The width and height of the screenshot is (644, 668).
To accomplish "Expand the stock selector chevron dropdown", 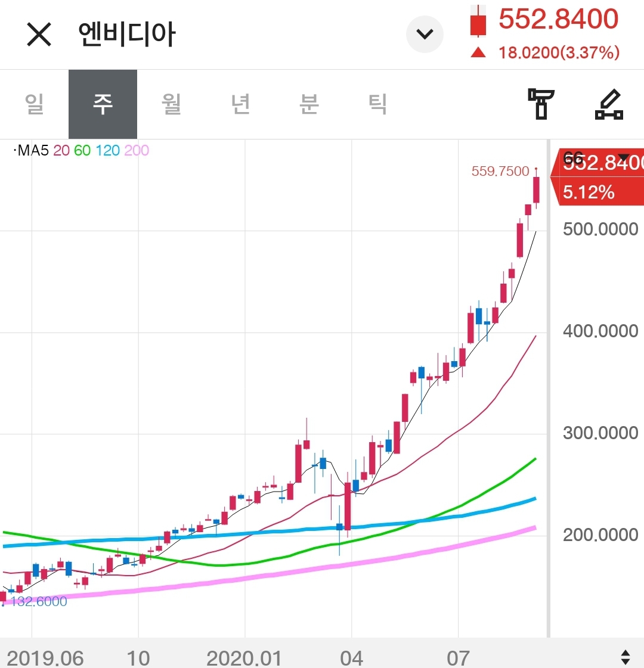I will pos(425,34).
